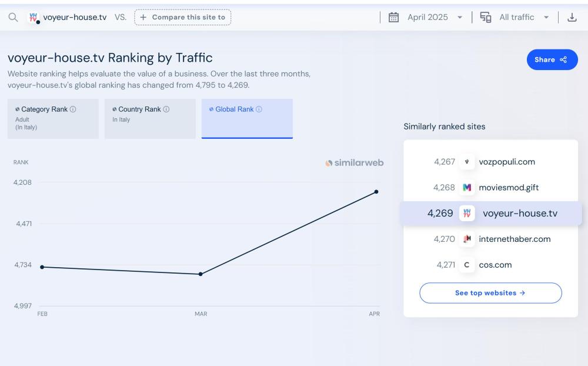Screen dimensions: 588x366
Task: Click the See top websites button
Action: coord(490,293)
